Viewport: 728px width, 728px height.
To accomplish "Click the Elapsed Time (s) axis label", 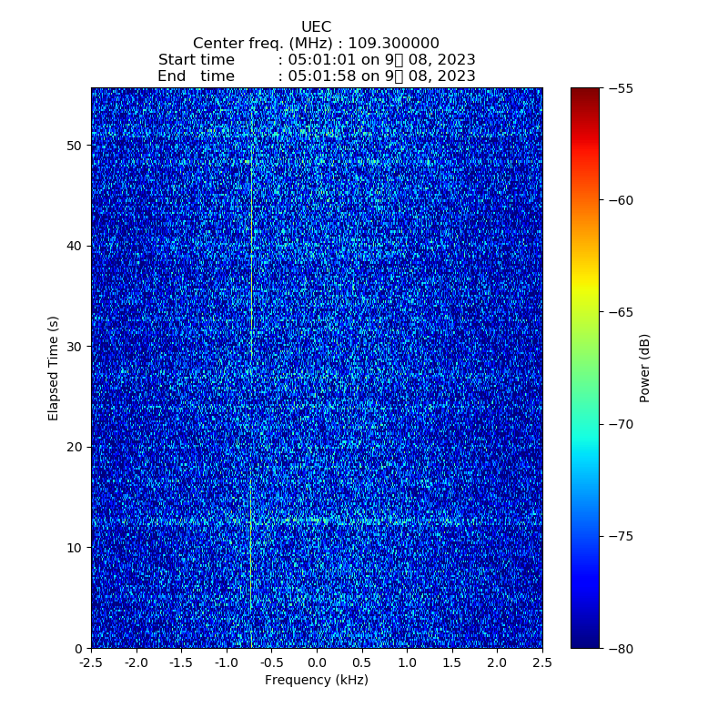I will coord(54,368).
